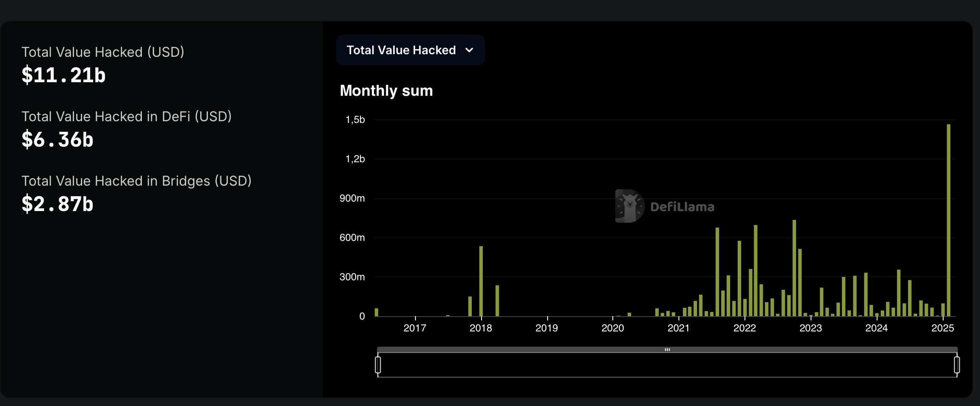This screenshot has height=406, width=980.
Task: Click the Monthly sum chart title
Action: (x=386, y=91)
